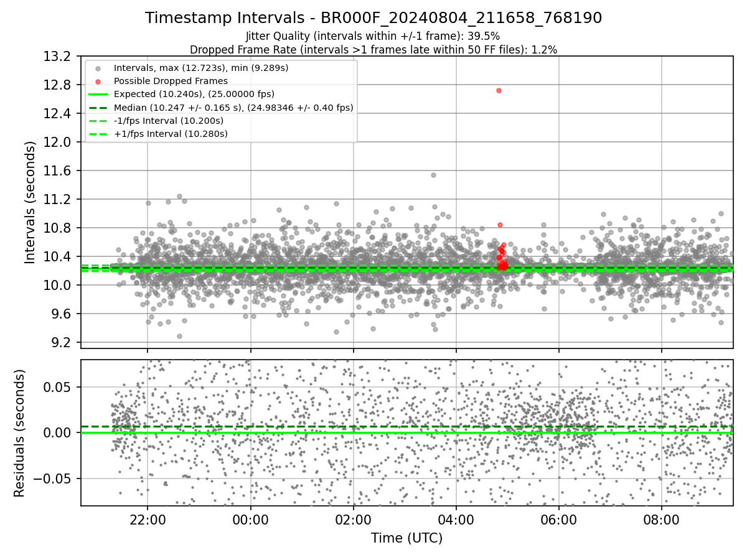Click the 'Time (UTC)' x-axis label
747x560 pixels.
pos(406,538)
